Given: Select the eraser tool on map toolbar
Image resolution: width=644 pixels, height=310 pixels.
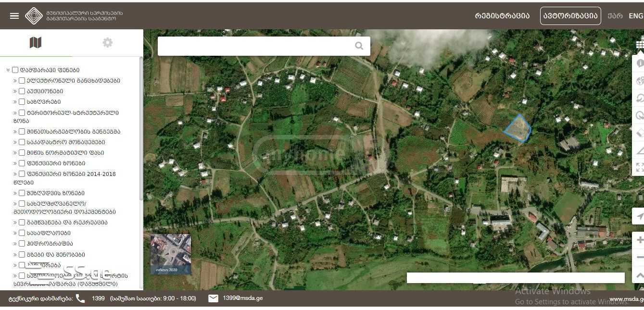Looking at the screenshot, I should pos(640,133).
